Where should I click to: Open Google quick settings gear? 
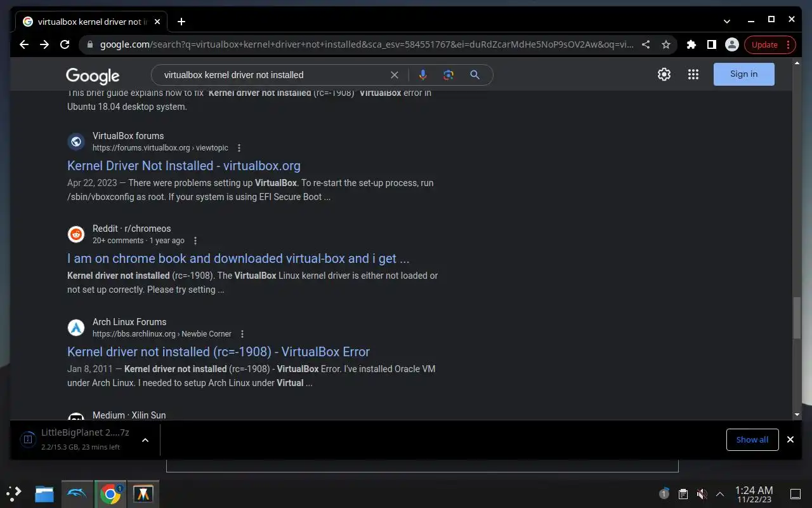click(x=664, y=74)
